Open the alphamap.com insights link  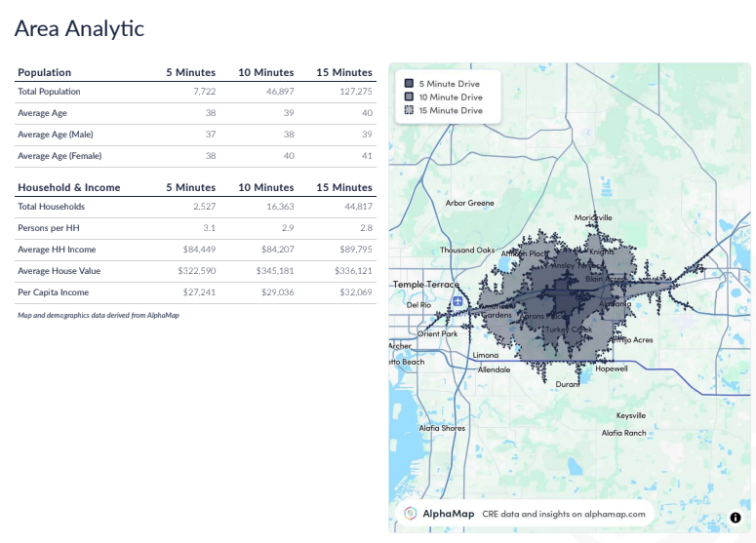[564, 514]
